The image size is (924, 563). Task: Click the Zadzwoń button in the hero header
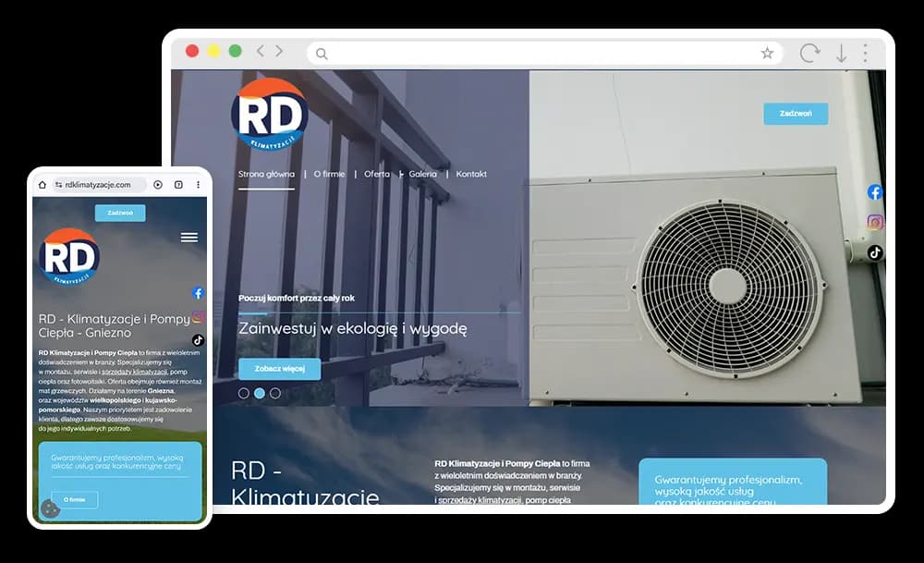point(796,113)
